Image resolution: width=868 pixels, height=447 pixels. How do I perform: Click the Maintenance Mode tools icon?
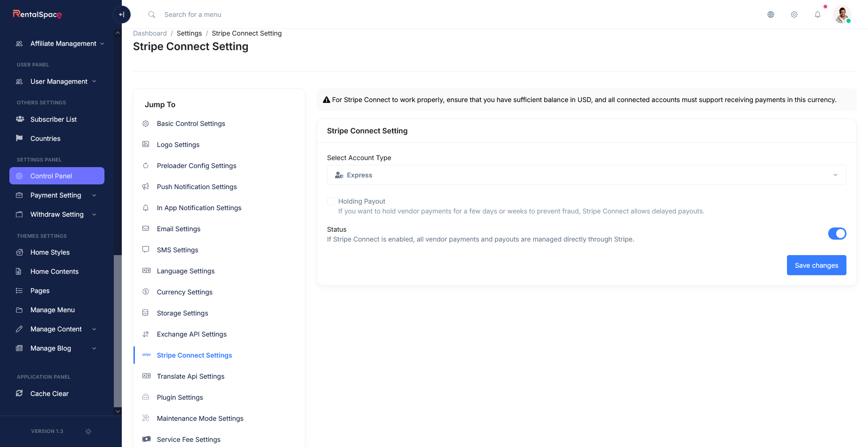pyautogui.click(x=146, y=418)
